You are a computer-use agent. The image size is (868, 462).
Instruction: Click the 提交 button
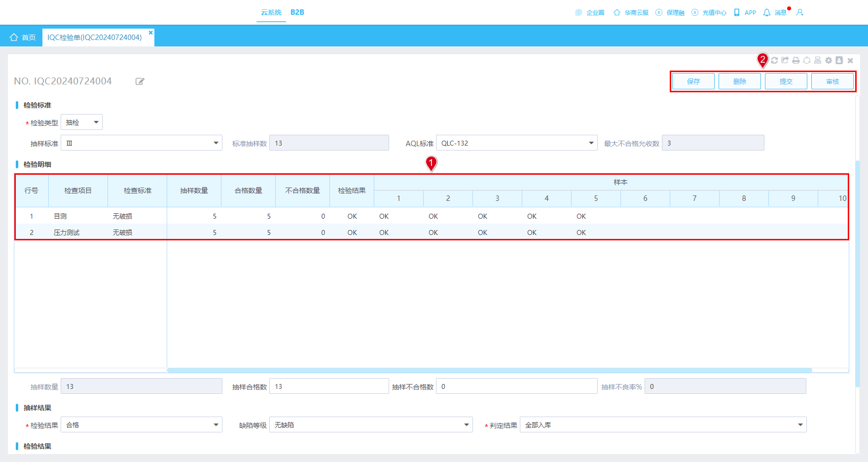click(x=786, y=81)
